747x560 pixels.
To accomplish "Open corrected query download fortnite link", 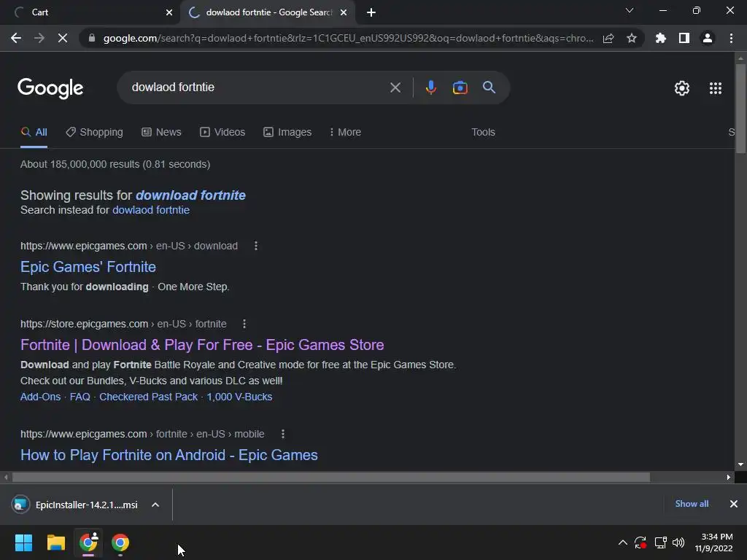I will [190, 195].
